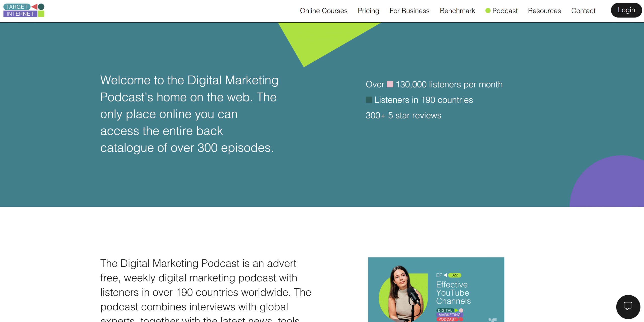Click 'The Digital Marketing Podcast is an advert' paragraph

click(206, 290)
